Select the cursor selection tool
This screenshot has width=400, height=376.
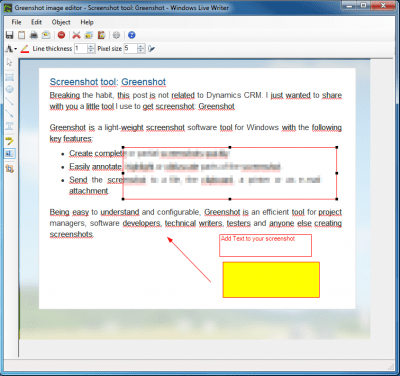[10, 62]
